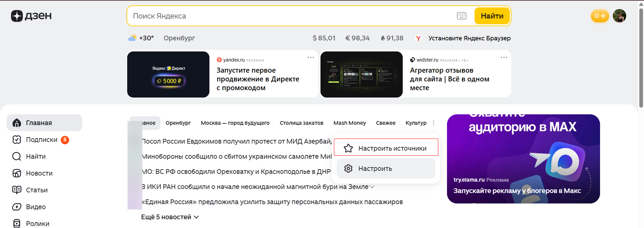The image size is (644, 228).
Task: Switch to Москва — город будущего tab
Action: (235, 123)
